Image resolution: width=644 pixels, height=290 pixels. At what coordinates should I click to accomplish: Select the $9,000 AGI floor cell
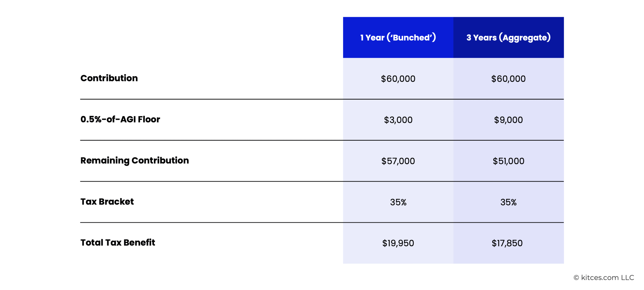pos(508,120)
